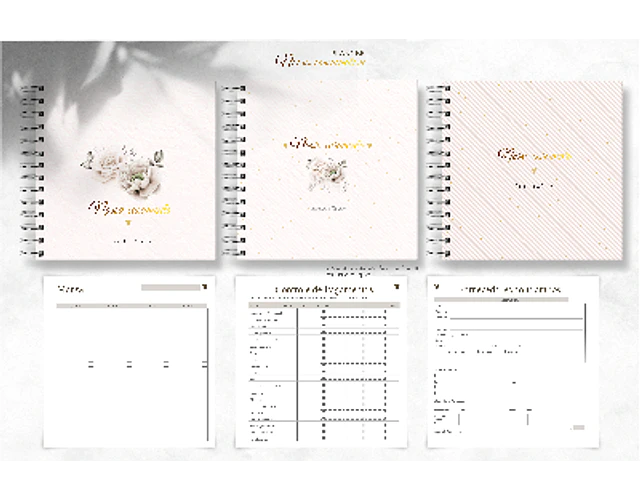Click gold script title on left cover

pyautogui.click(x=130, y=209)
